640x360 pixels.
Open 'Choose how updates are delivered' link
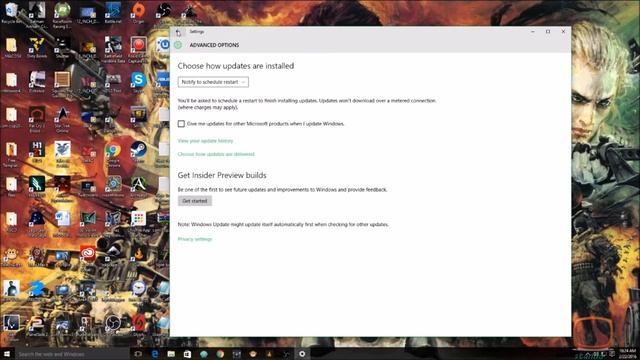216,154
